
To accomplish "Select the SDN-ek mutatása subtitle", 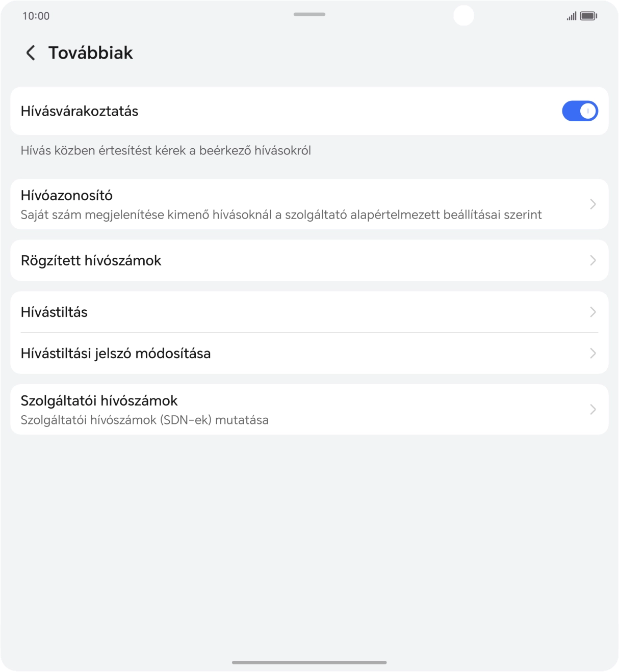I will point(145,420).
